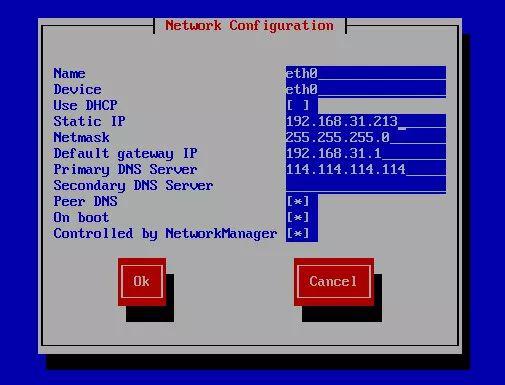The width and height of the screenshot is (505, 385).
Task: Toggle the Use DHCP checkbox
Action: click(x=298, y=105)
